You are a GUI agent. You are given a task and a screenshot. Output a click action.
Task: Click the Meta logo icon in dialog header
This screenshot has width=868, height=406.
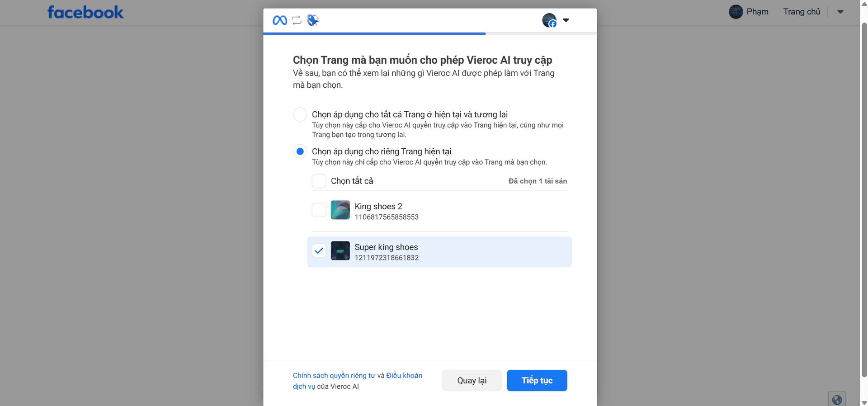pyautogui.click(x=280, y=20)
